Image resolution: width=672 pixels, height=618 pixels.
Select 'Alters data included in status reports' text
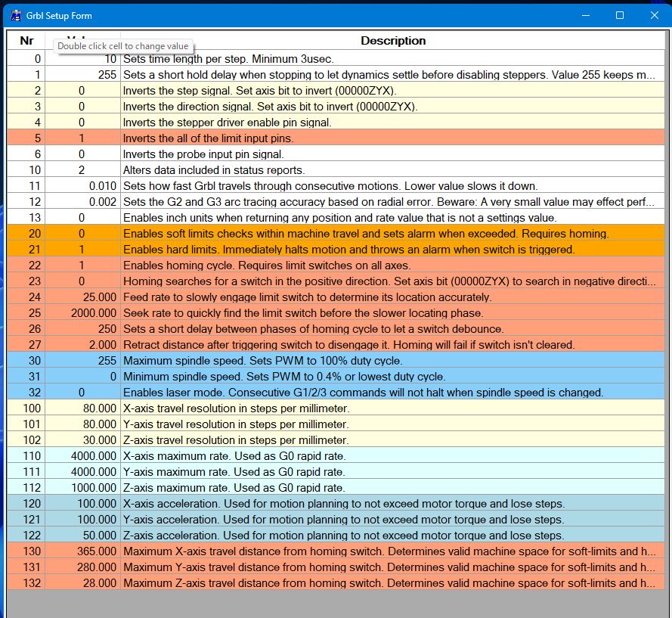point(214,170)
